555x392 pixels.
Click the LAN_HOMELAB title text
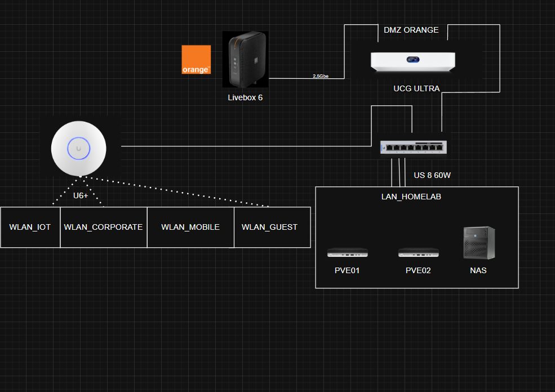(411, 197)
